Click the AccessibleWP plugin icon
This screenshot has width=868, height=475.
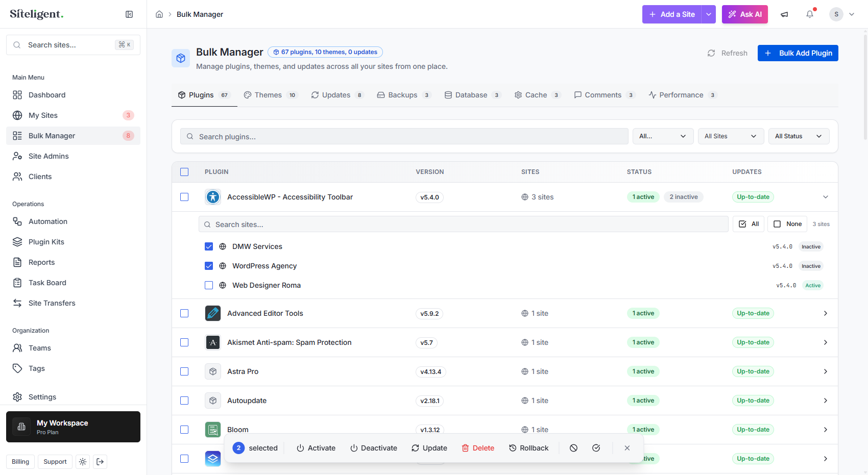click(213, 197)
